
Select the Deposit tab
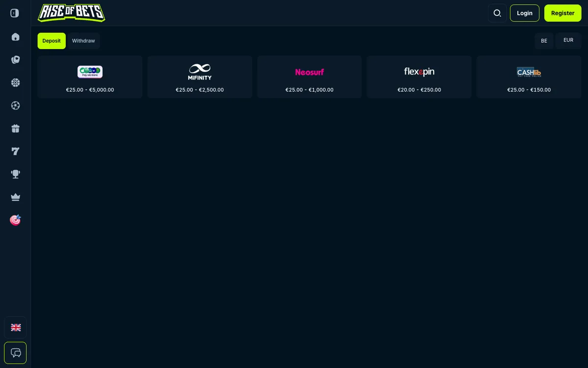(x=51, y=41)
